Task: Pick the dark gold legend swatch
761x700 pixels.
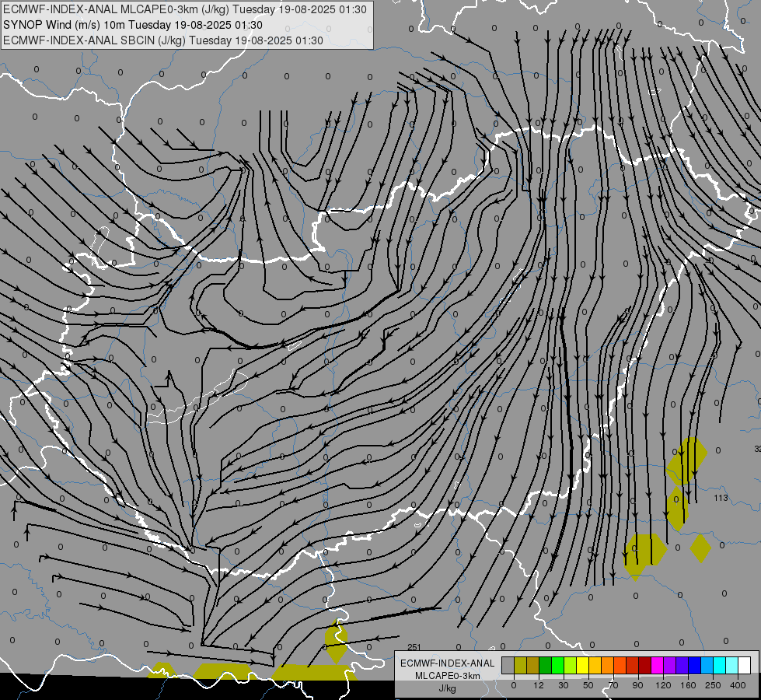Action: 533,666
